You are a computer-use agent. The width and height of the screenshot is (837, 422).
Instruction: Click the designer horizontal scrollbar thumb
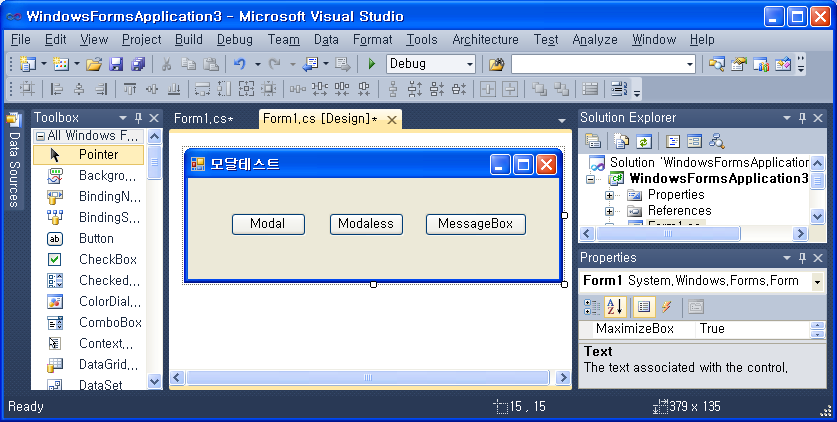click(x=368, y=378)
